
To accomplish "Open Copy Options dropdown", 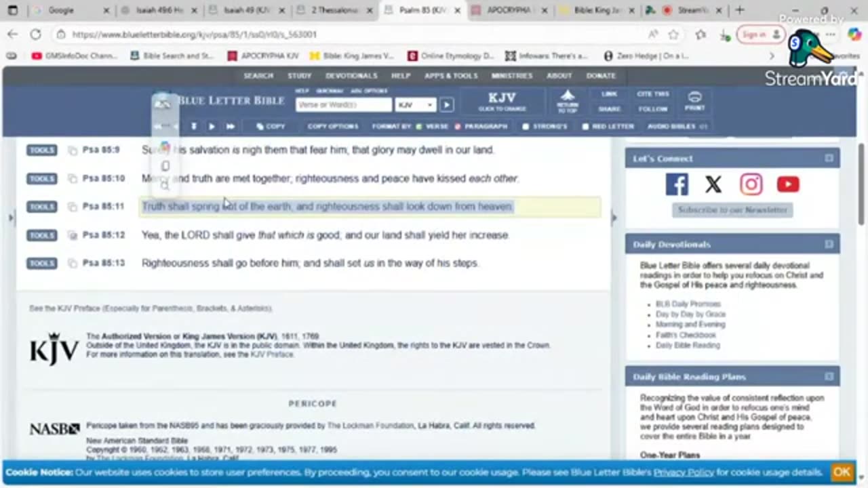I will point(333,127).
